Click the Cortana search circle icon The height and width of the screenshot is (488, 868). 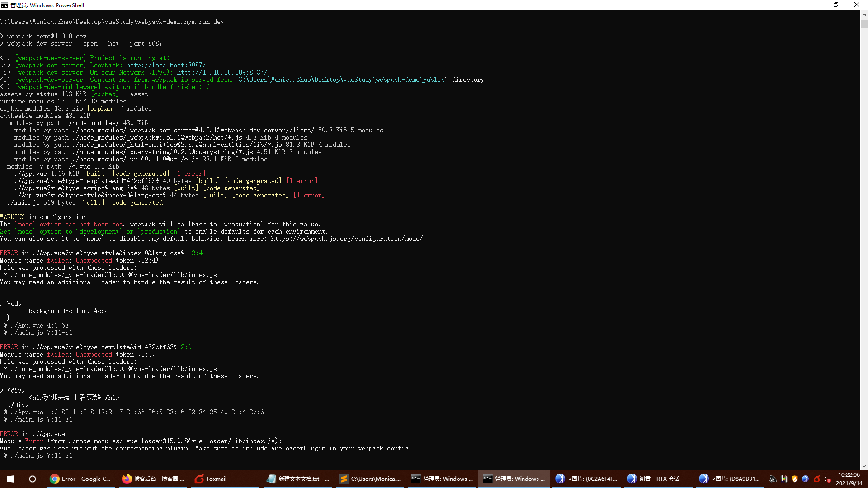coord(33,479)
